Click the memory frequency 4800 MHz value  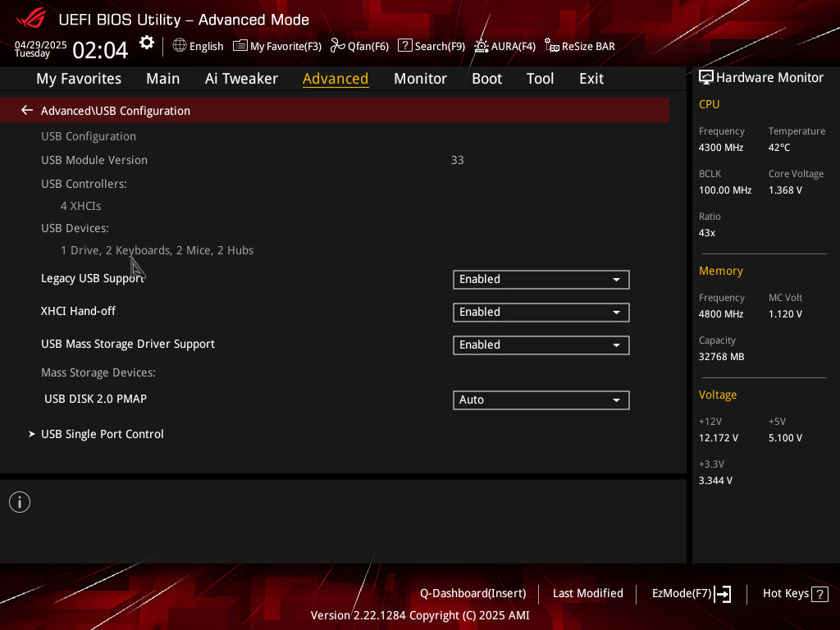pos(721,314)
